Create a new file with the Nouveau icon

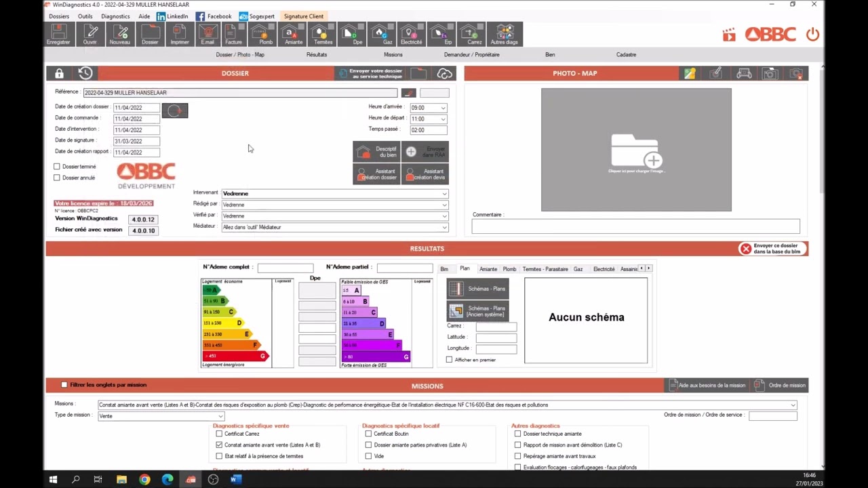click(x=120, y=34)
